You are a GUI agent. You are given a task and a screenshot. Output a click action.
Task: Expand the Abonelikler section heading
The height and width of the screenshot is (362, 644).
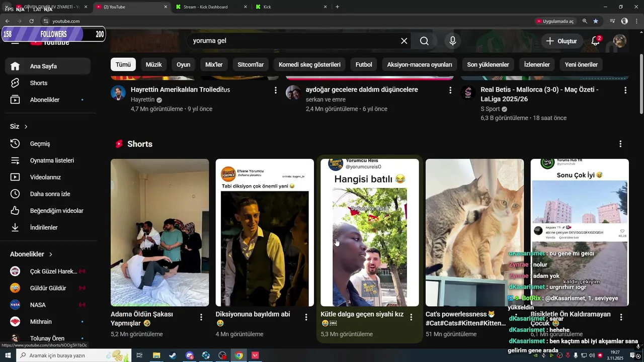[x=31, y=254]
